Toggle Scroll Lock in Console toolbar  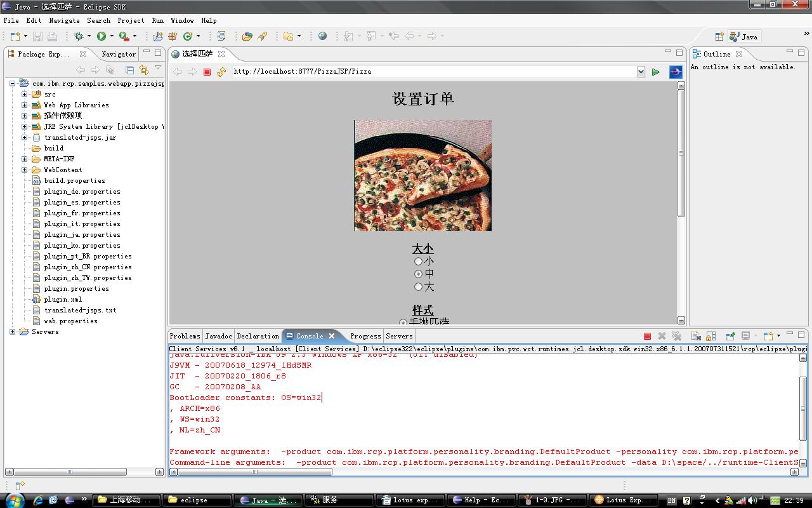pos(710,336)
